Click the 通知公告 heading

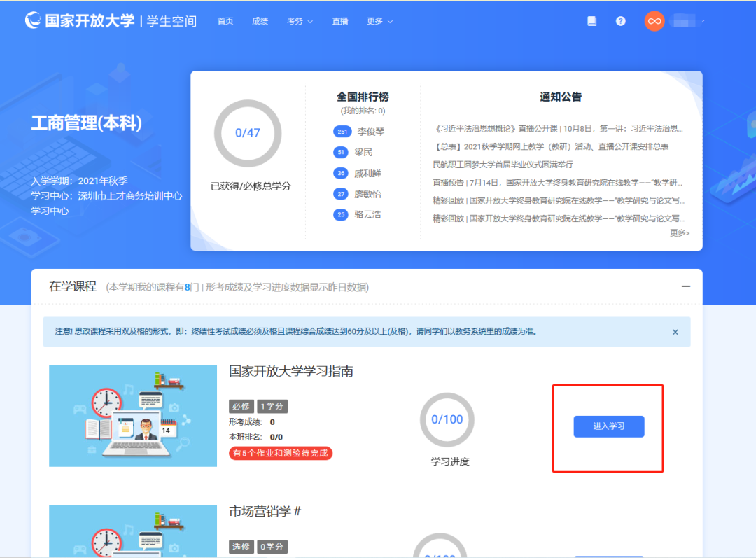pyautogui.click(x=561, y=97)
